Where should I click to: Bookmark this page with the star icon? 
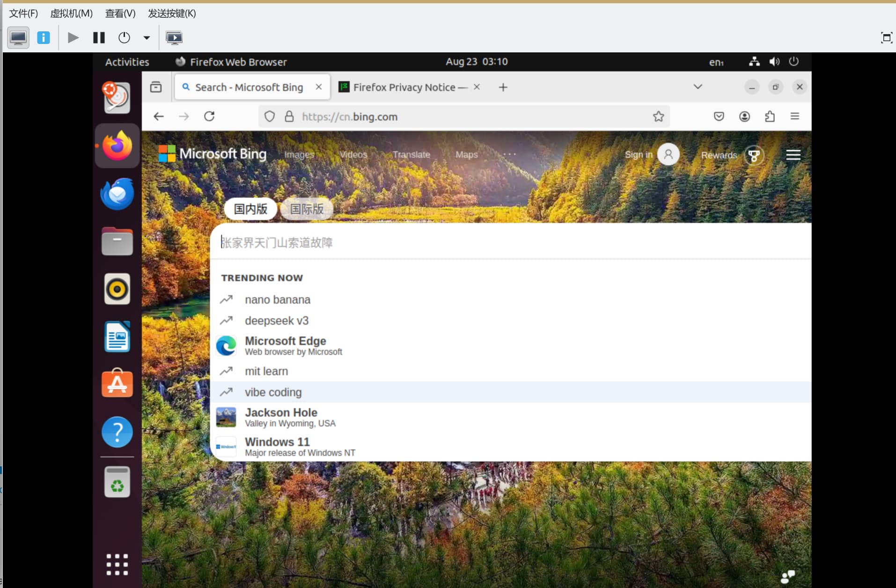pyautogui.click(x=658, y=116)
